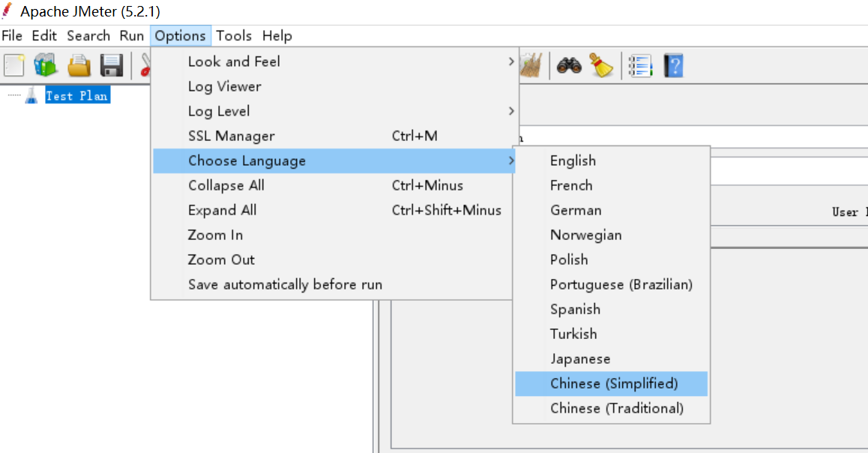Open the Templates icon in the toolbar
Viewport: 868px width, 453px height.
(45, 65)
